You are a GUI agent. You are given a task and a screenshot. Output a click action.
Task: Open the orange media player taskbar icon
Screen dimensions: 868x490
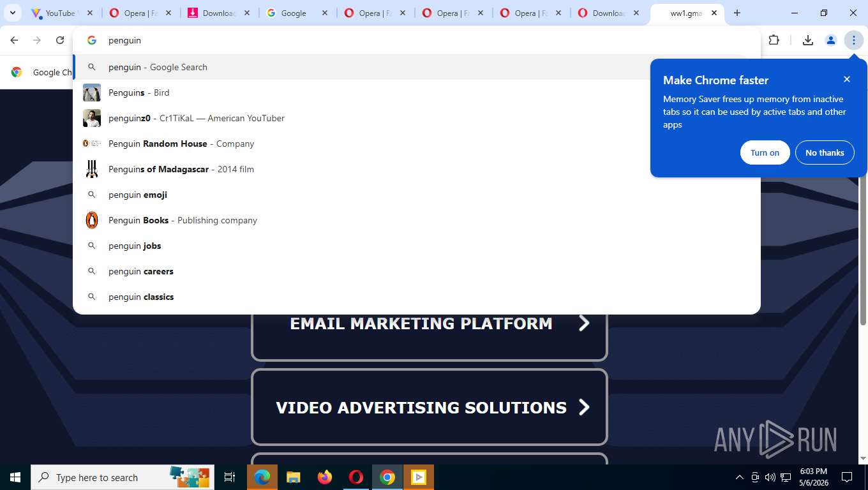419,477
